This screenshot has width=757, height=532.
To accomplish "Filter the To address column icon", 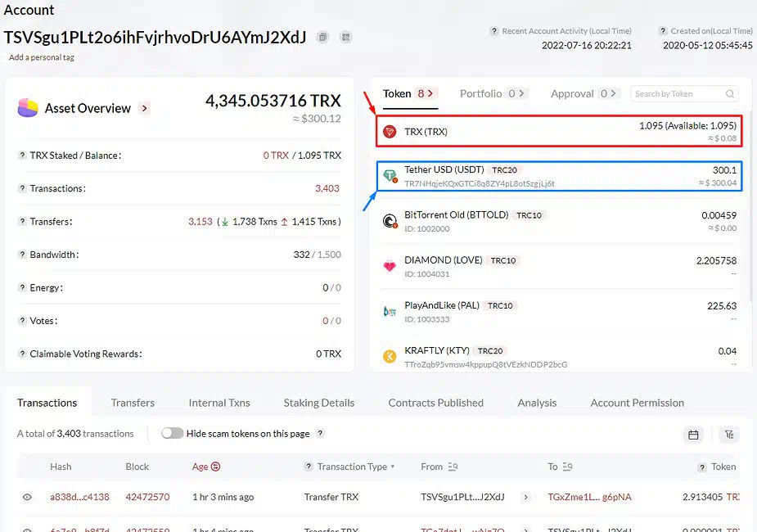I will (x=567, y=467).
